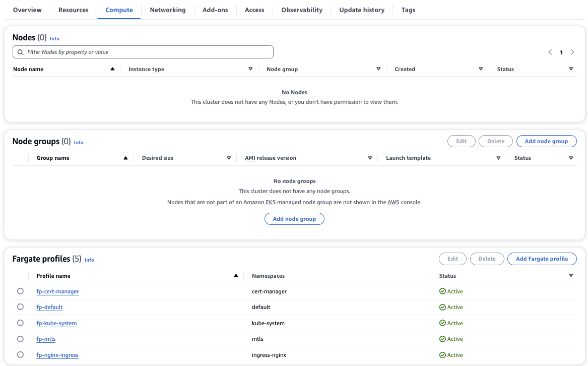This screenshot has width=588, height=366.
Task: Click the cert-manager namespace cell
Action: [x=269, y=291]
